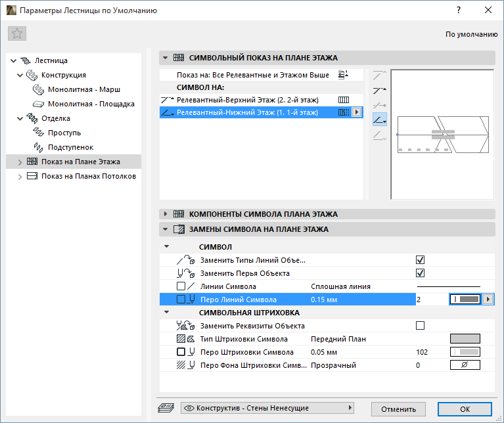Click the Подступенок riser icon
504x423 pixels.
point(38,147)
